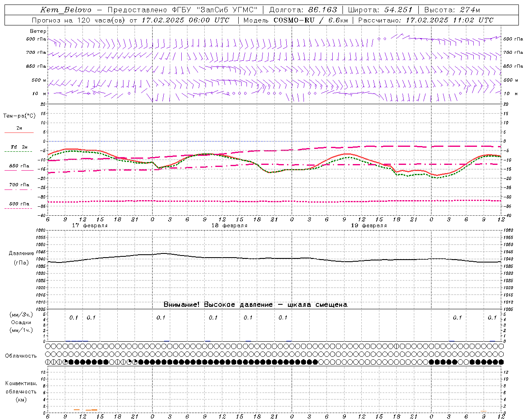Click the 'Td 2м' dew point legend entry

coord(19,147)
